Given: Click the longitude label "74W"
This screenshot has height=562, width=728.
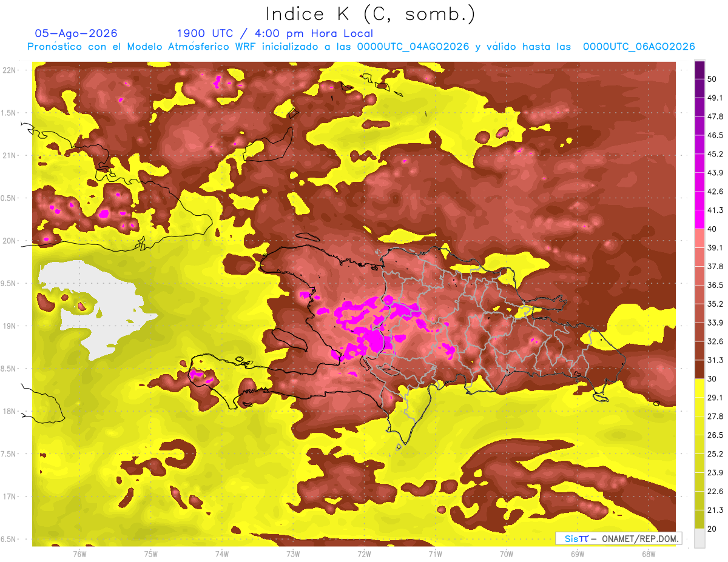Looking at the screenshot, I should tap(222, 554).
